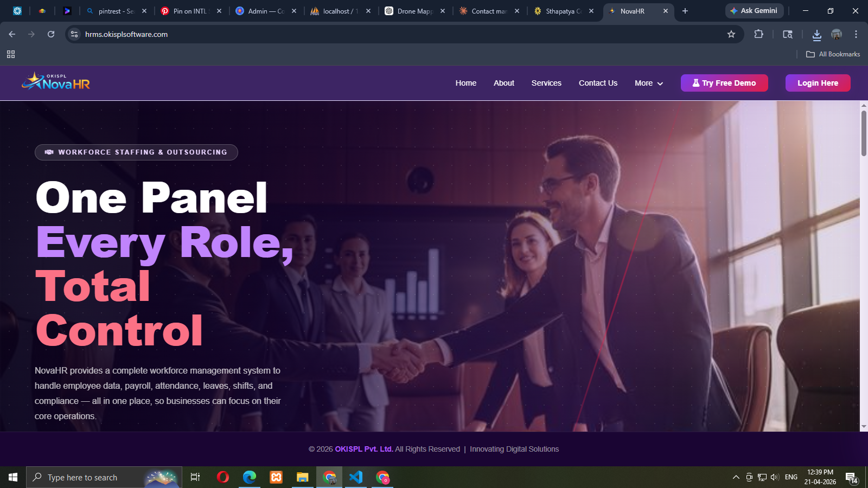The height and width of the screenshot is (488, 868).
Task: Click the scrollbar down arrow
Action: [x=864, y=427]
